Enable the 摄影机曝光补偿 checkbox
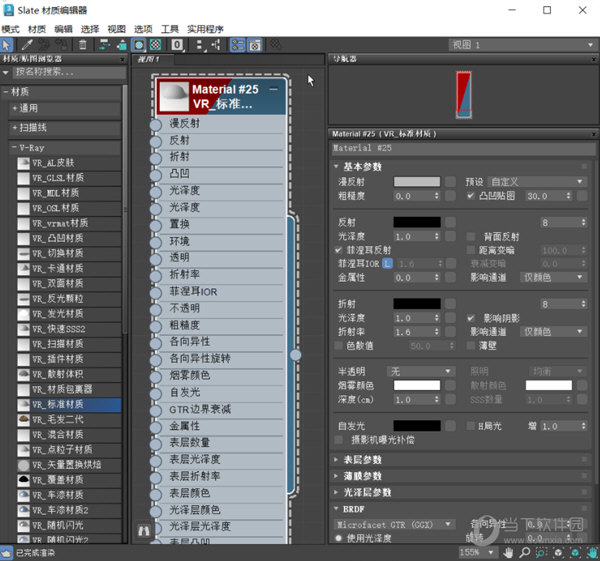Viewport: 600px width, 561px height. (338, 440)
